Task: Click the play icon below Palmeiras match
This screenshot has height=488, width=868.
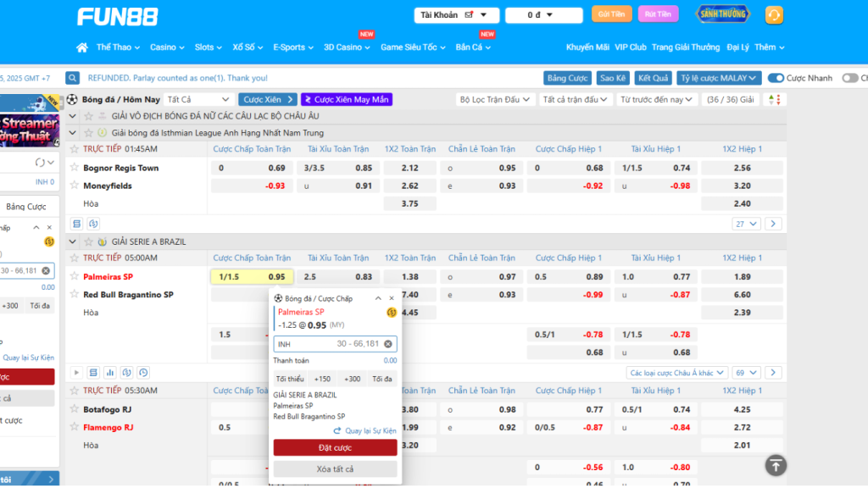Action: (x=76, y=373)
